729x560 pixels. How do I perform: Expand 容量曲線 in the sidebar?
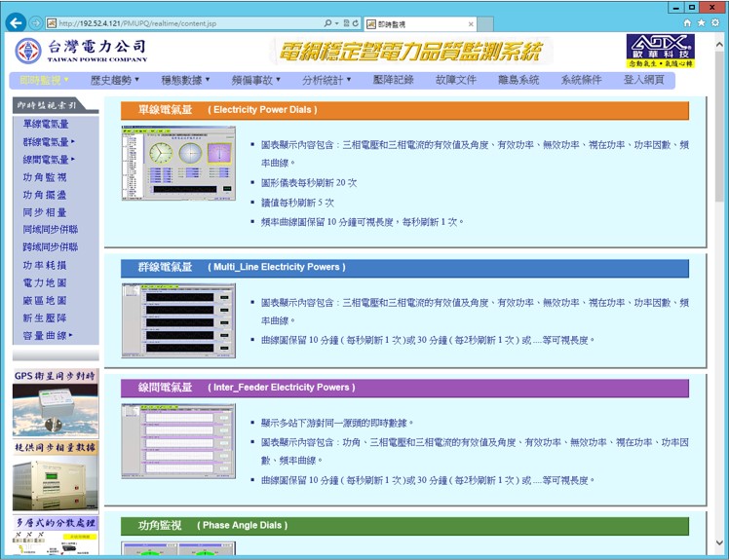48,336
